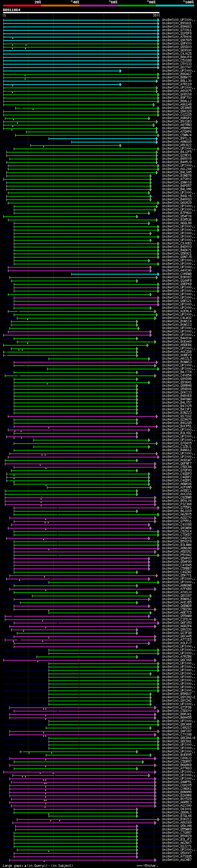Screen dimensions: 197x868
Task: Select the UniRef100_C3ZBJ1 hit label
Action: (x=177, y=446)
